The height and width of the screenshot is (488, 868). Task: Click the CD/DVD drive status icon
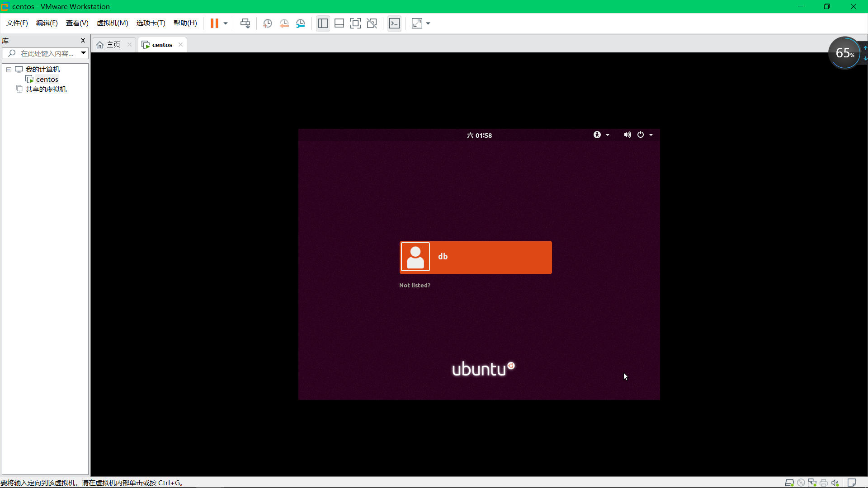(801, 483)
